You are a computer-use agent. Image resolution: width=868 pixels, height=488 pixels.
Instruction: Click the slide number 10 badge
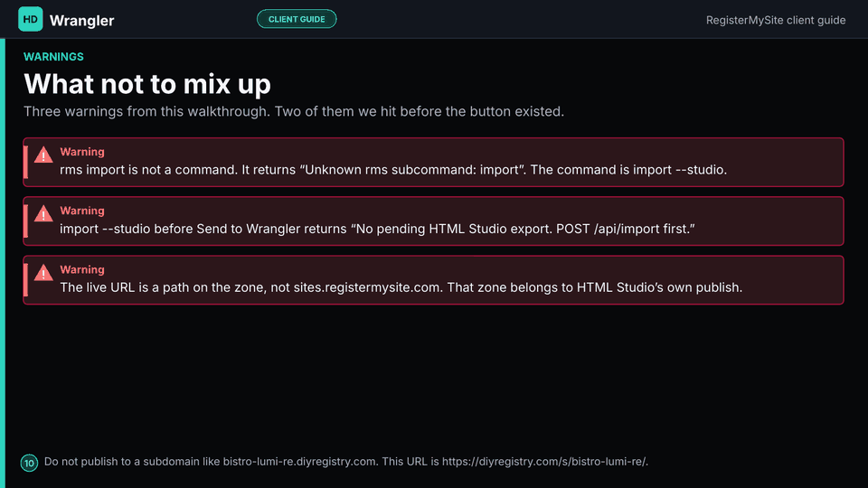pos(29,463)
